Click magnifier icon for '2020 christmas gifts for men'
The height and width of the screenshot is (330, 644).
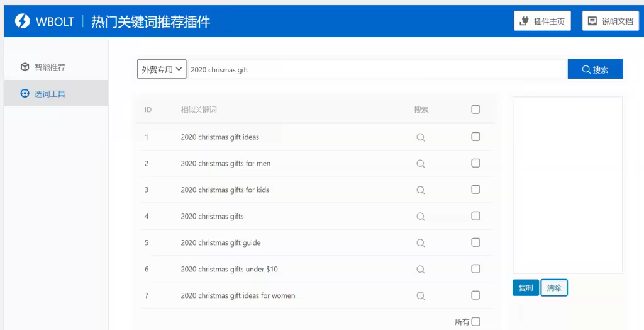[x=421, y=164]
